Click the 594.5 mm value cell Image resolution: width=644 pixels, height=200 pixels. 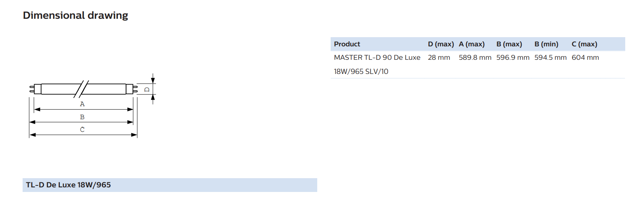click(x=551, y=57)
